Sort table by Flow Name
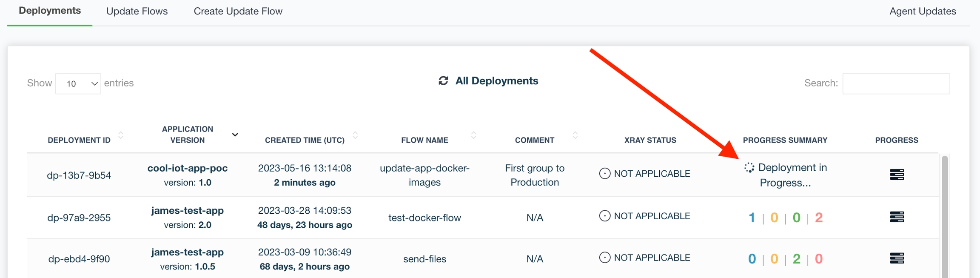Image resolution: width=980 pixels, height=278 pixels. coord(473,135)
